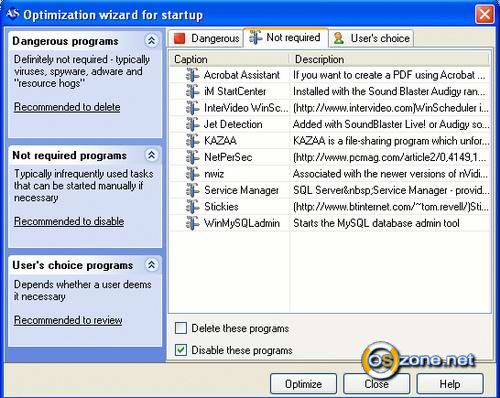Screen dimensions: 500x398
Task: Click the 'User's choice programs' panel heading
Action: point(73,265)
